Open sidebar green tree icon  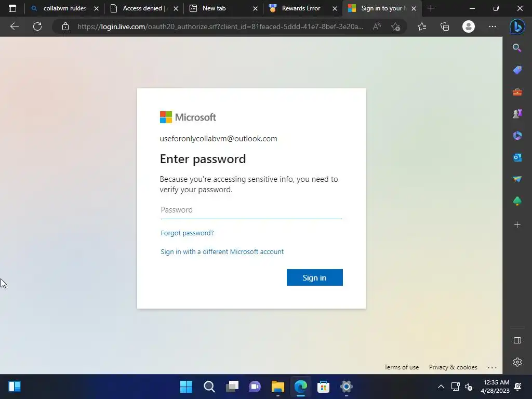(x=517, y=201)
